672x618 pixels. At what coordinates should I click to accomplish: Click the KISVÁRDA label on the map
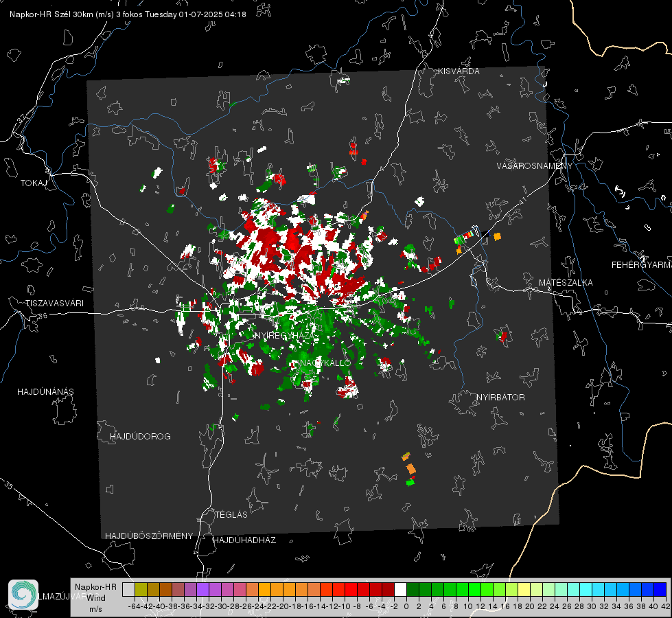pyautogui.click(x=459, y=71)
